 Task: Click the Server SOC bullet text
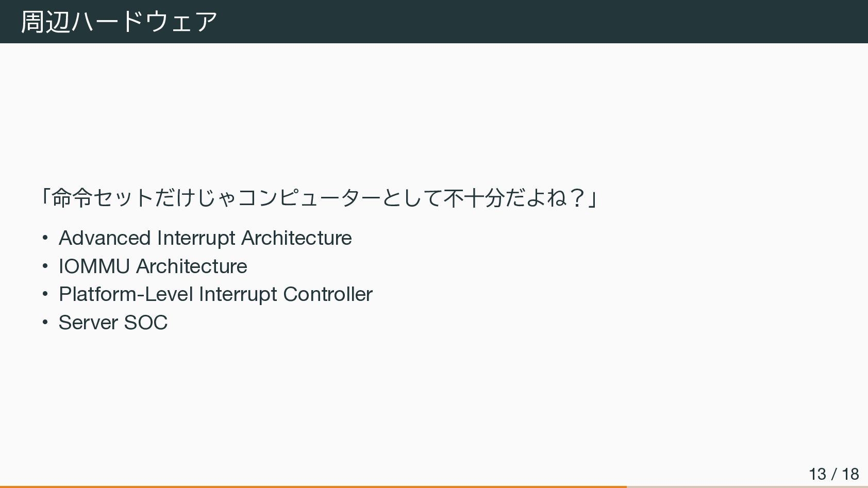113,323
